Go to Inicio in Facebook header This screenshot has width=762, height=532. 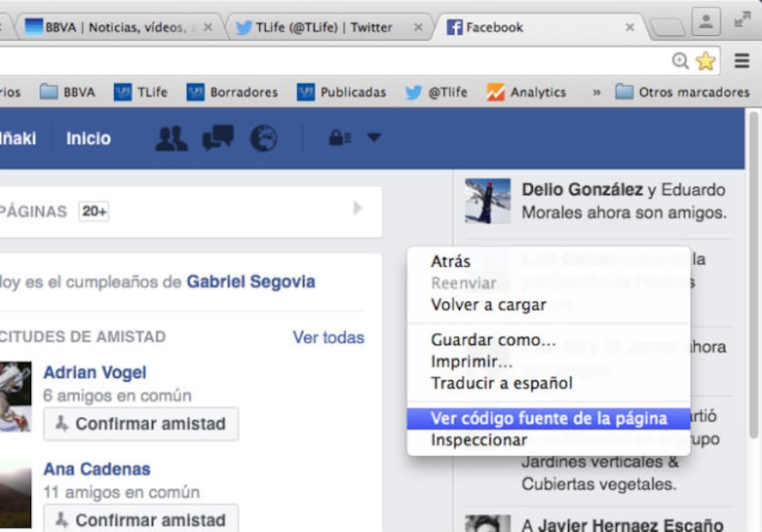(x=88, y=138)
